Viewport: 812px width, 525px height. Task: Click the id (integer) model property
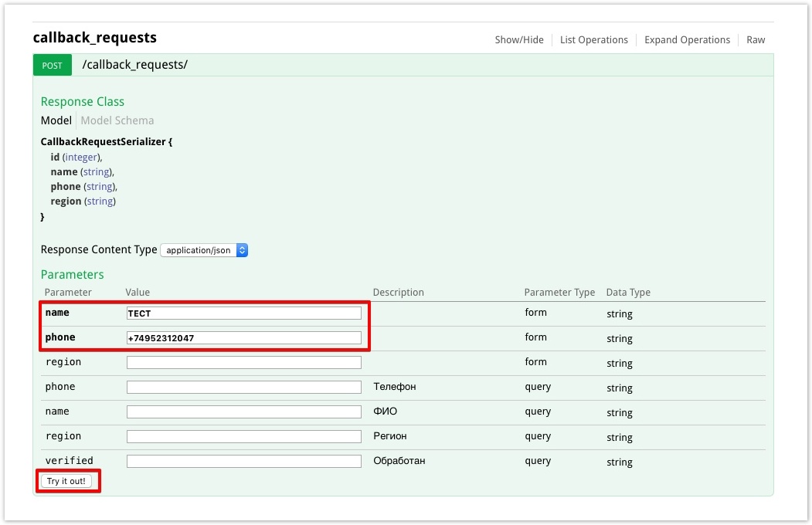click(x=76, y=157)
